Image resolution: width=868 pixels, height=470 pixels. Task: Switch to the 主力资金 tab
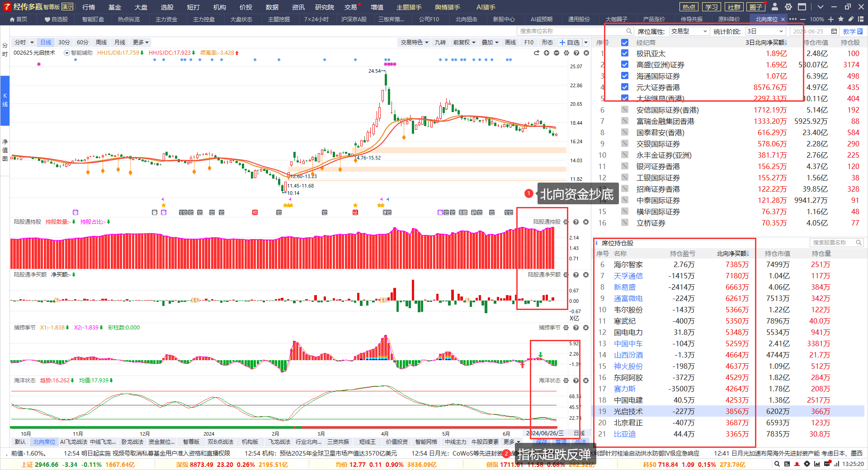pyautogui.click(x=166, y=19)
